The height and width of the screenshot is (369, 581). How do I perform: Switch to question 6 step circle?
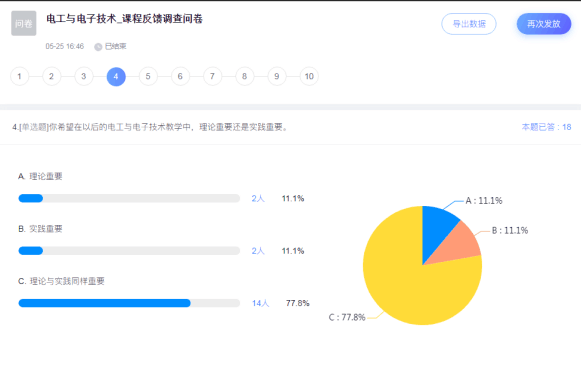(180, 76)
